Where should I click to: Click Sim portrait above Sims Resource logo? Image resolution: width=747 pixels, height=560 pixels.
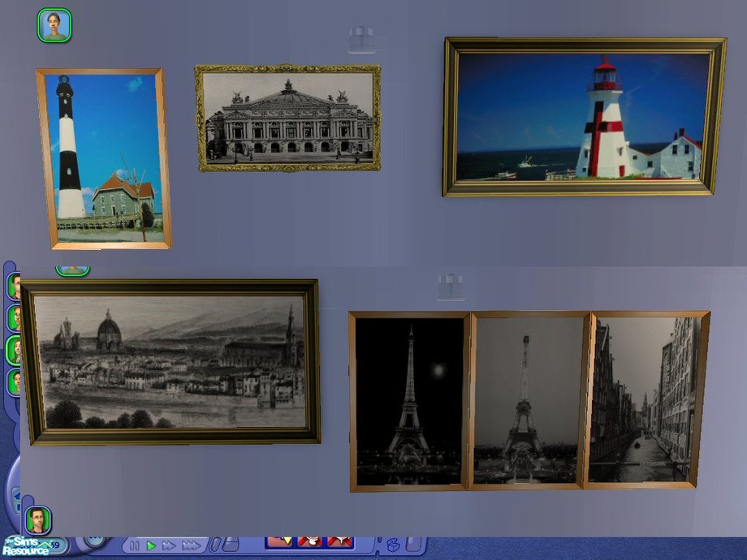[37, 519]
